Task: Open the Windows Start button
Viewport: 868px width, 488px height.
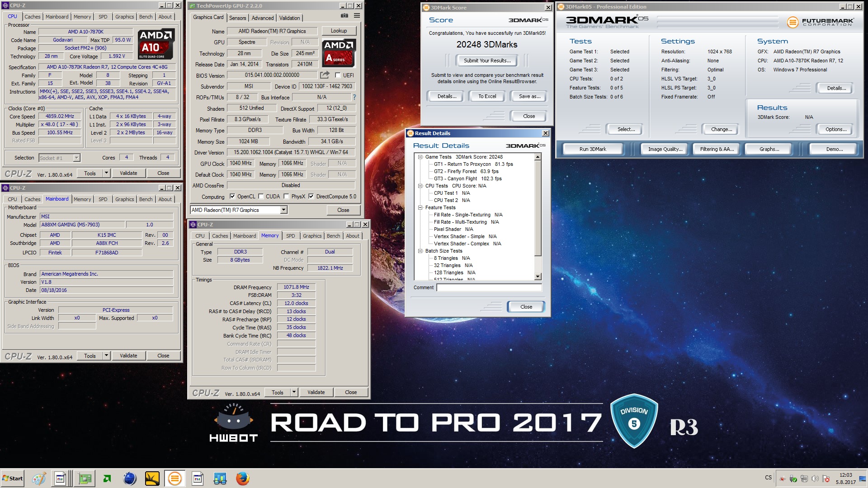Action: (12, 479)
